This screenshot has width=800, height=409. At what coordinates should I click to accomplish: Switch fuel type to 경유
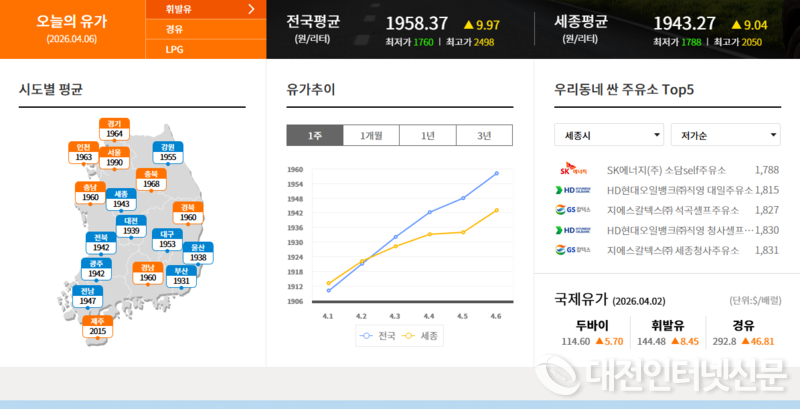tap(175, 30)
